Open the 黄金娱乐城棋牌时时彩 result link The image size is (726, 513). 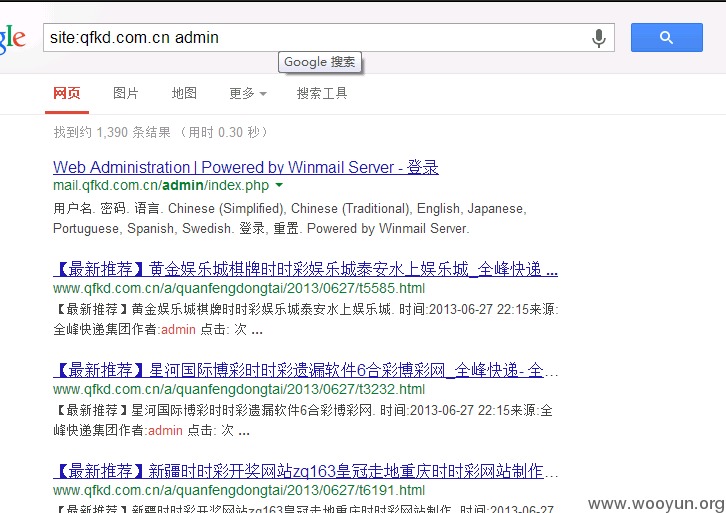305,269
